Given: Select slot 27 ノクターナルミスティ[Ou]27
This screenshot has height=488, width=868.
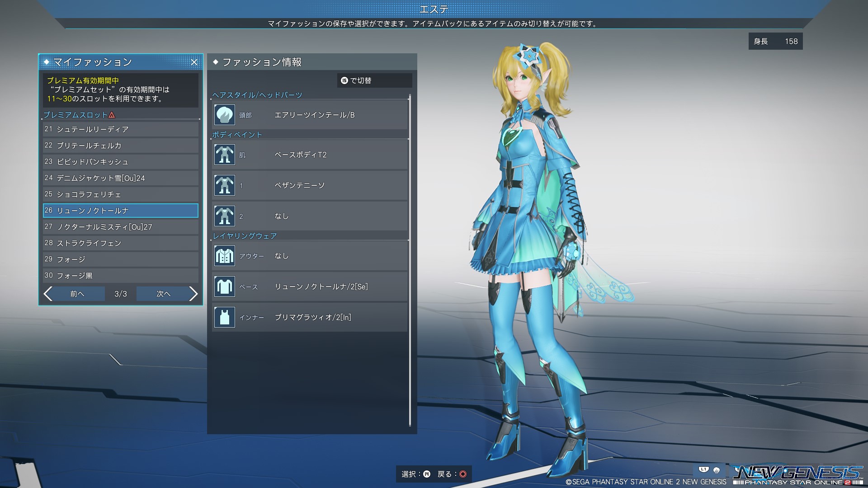Looking at the screenshot, I should pyautogui.click(x=121, y=227).
